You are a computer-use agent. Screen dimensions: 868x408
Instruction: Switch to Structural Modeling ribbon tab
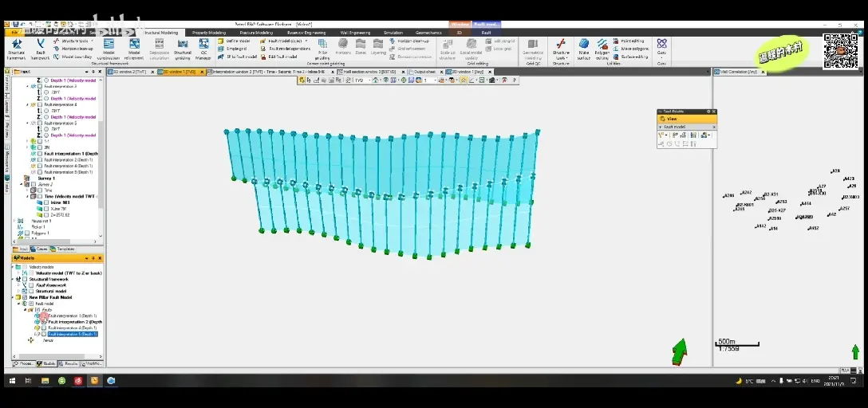point(162,33)
